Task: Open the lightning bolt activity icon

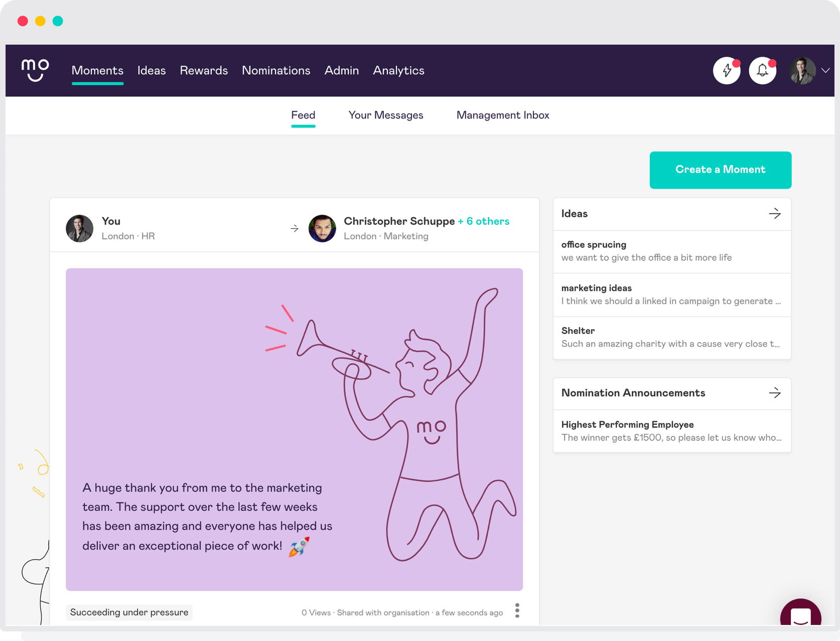Action: coord(727,71)
